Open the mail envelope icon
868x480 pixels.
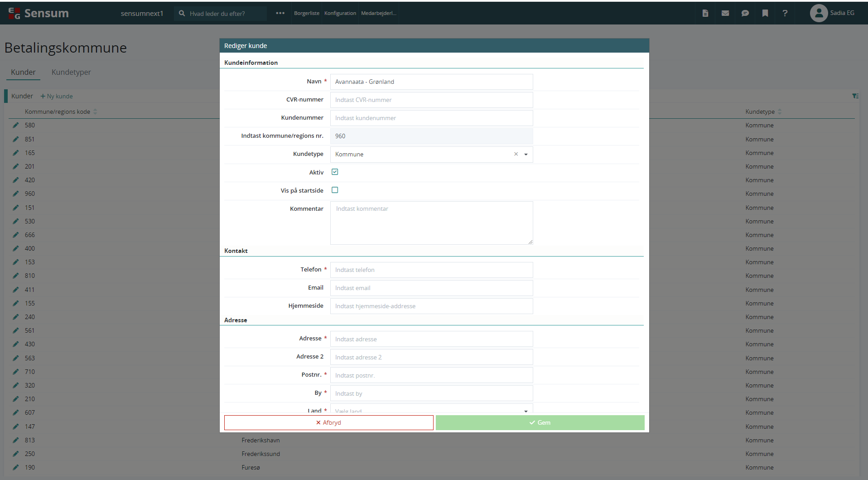725,13
